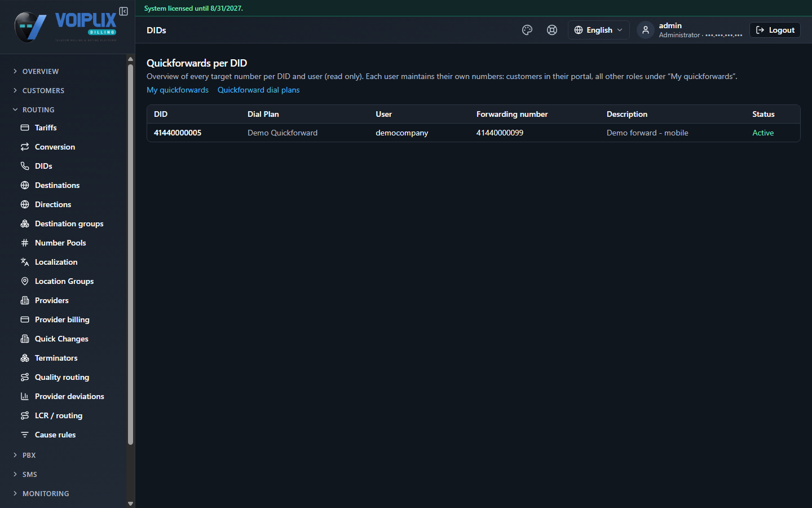Open Destination groups via its icon

click(25, 224)
